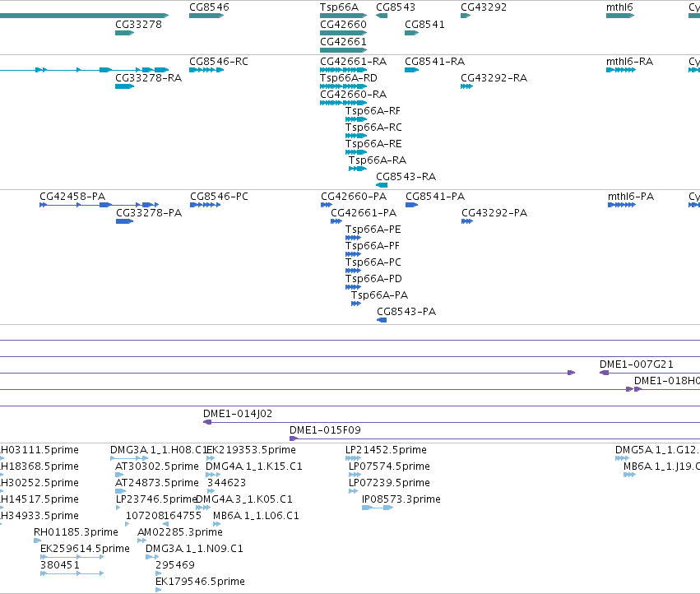This screenshot has width=700, height=594.
Task: Select the 295469 feature
Action: coord(158,573)
